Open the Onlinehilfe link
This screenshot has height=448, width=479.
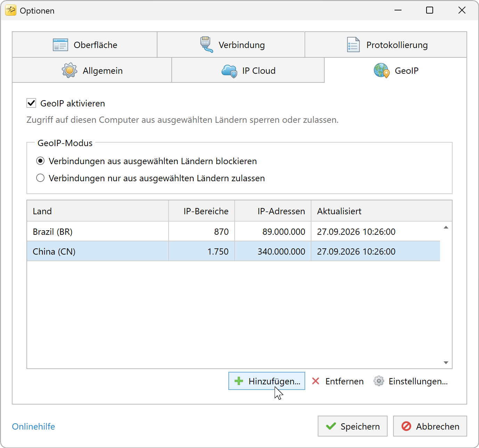[x=33, y=426]
